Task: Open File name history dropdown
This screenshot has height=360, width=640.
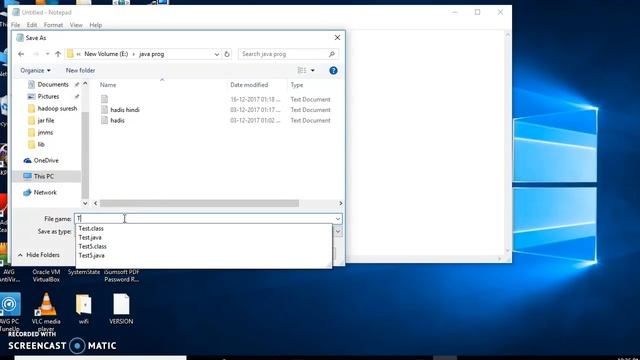Action: coord(338,219)
